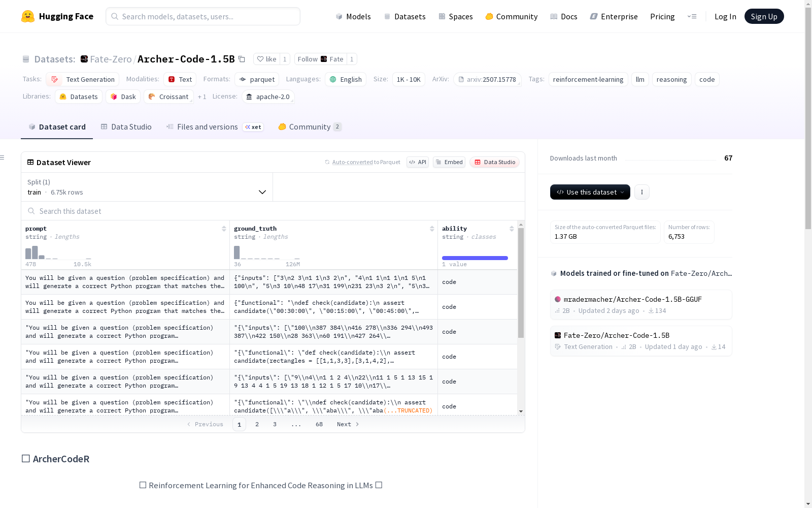812x508 pixels.
Task: Click the Embed button in Dataset Viewer
Action: [449, 162]
